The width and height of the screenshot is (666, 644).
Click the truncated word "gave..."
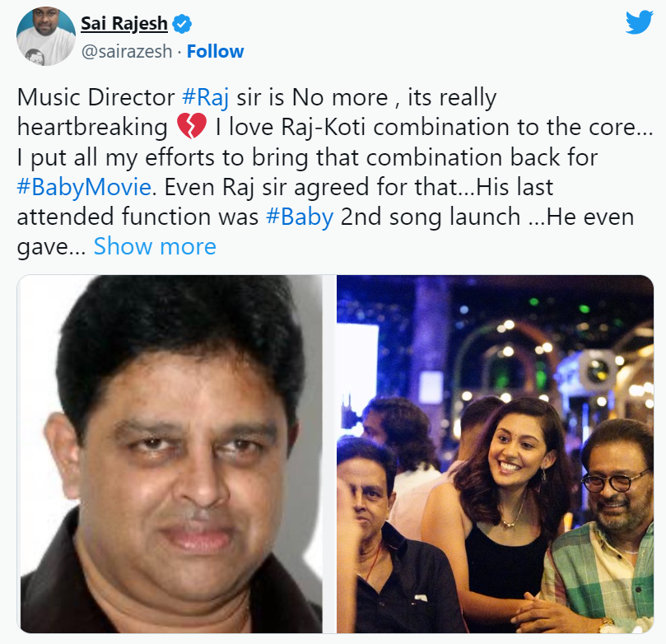pyautogui.click(x=51, y=246)
